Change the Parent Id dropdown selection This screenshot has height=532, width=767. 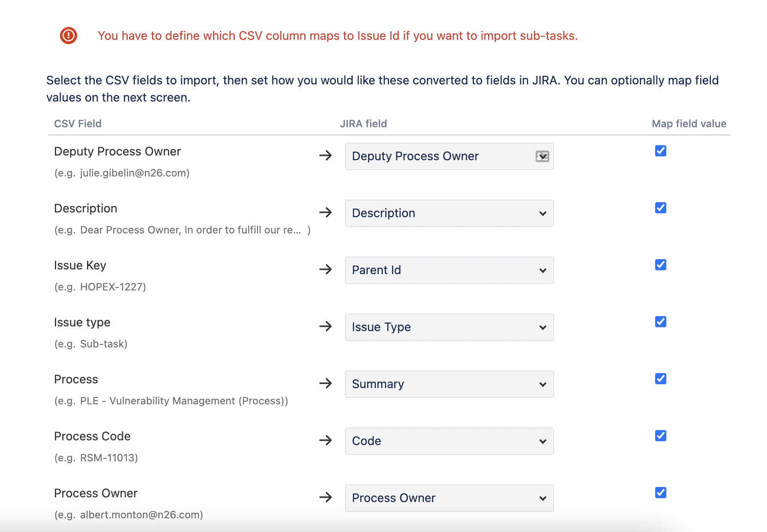click(x=449, y=270)
